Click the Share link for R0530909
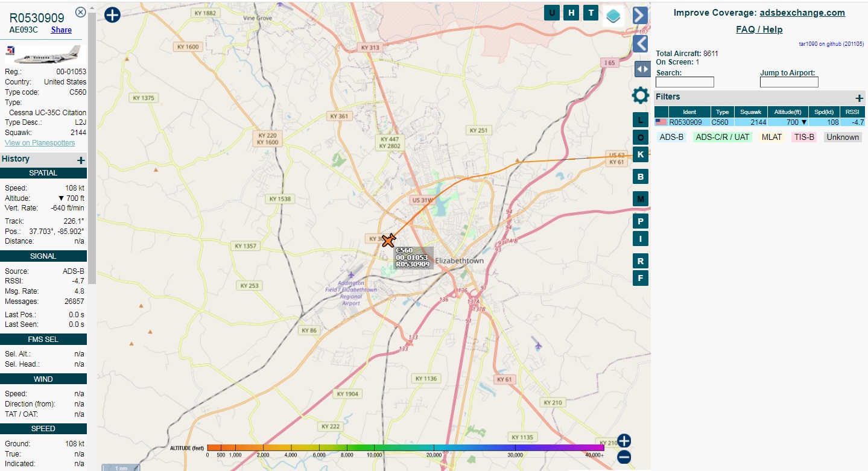Screen dimensions: 868x471 62,30
